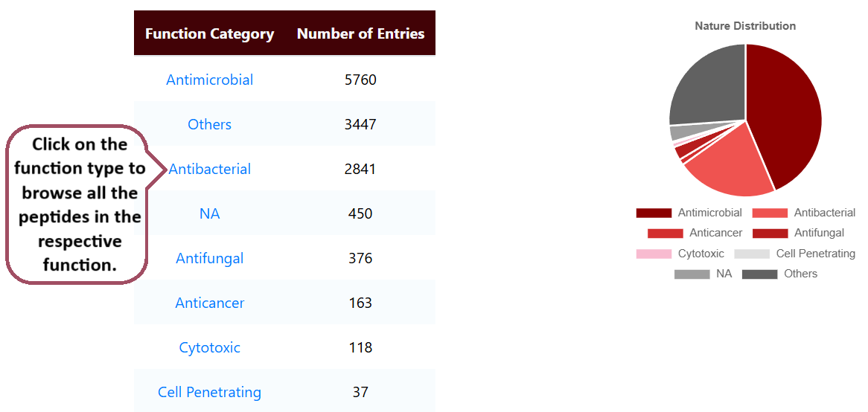Toggle the Antifungal legend swatch

click(770, 234)
